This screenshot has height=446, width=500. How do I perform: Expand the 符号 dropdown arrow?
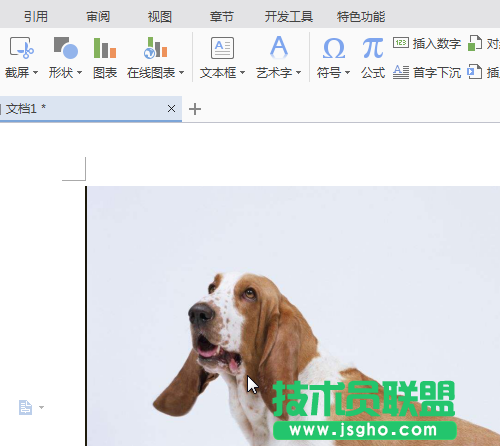pyautogui.click(x=347, y=72)
